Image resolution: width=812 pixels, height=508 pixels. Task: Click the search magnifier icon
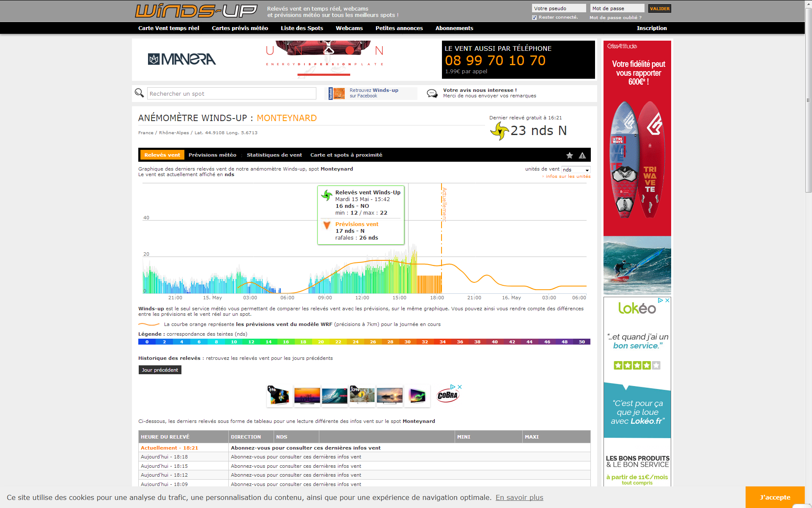139,93
